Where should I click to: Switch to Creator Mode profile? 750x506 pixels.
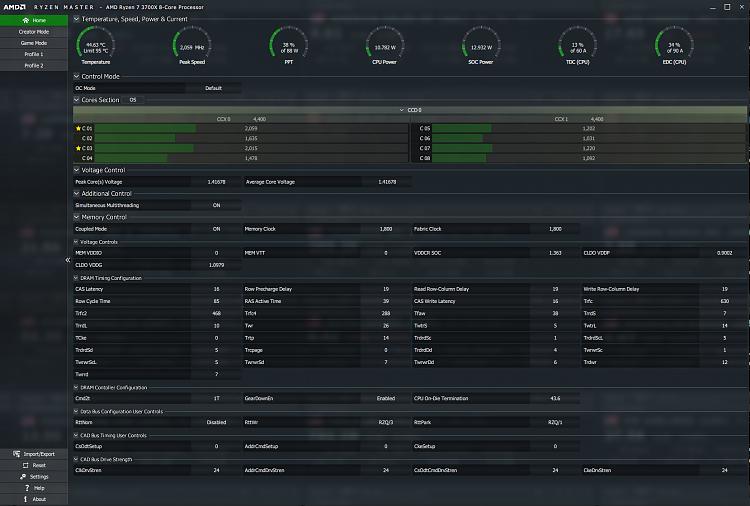[34, 32]
